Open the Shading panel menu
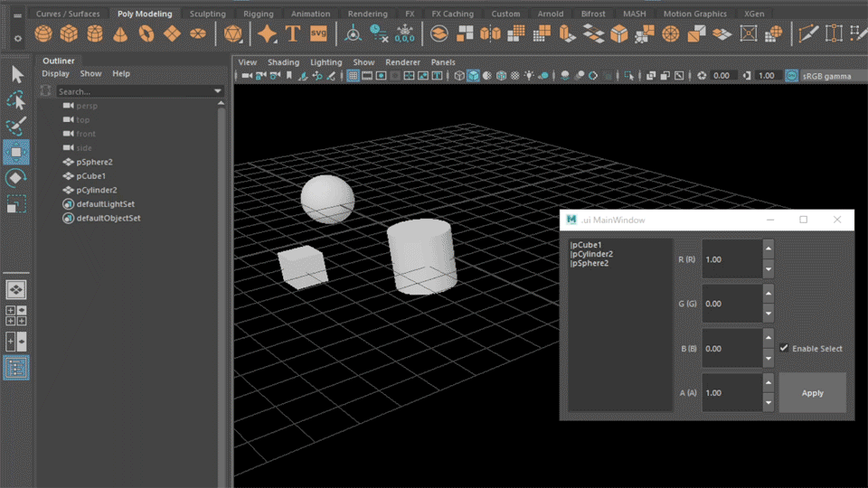Viewport: 868px width, 488px height. 282,62
